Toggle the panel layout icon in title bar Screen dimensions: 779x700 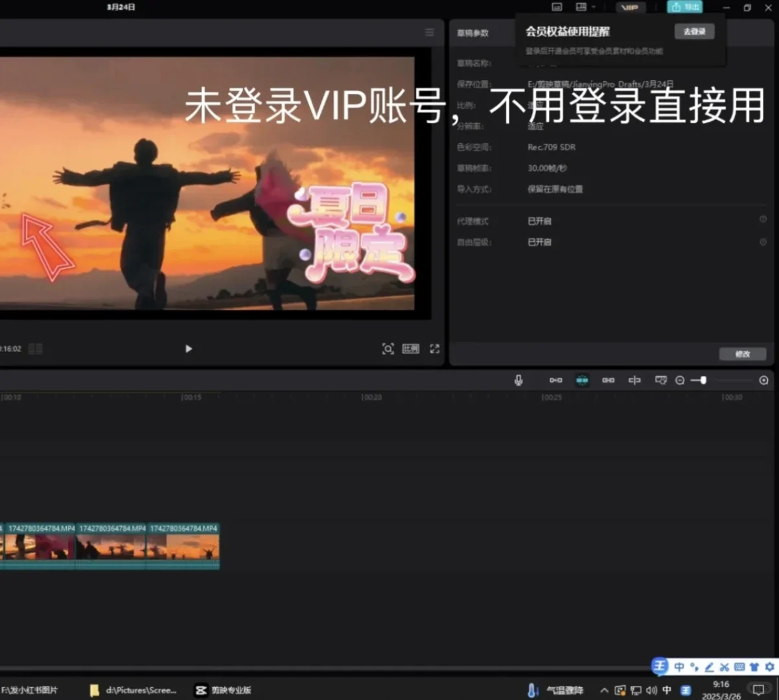coord(556,7)
